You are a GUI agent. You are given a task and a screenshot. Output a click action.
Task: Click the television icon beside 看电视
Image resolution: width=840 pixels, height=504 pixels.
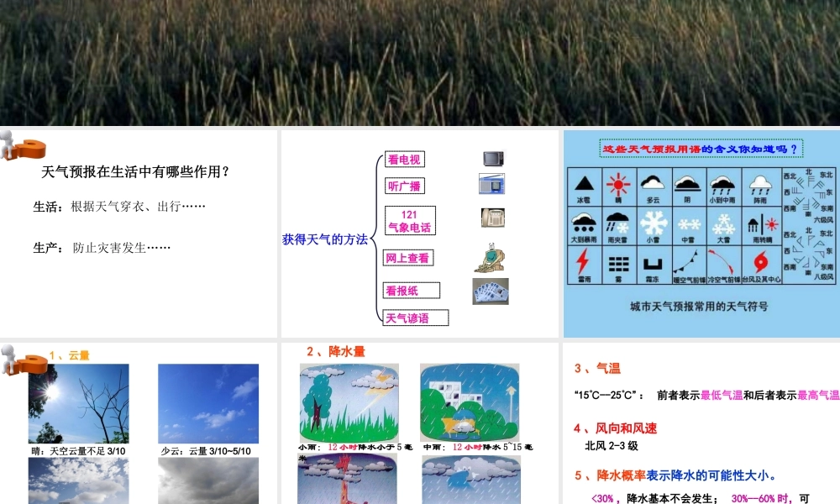[493, 159]
